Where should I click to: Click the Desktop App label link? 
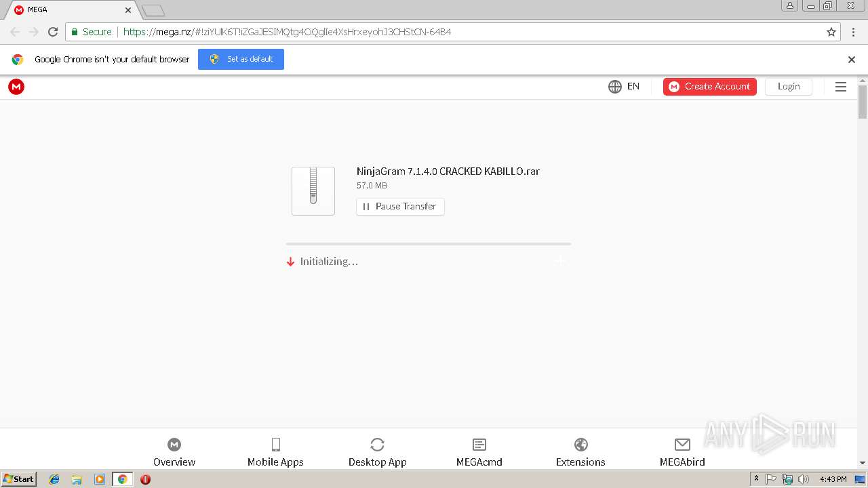(378, 462)
